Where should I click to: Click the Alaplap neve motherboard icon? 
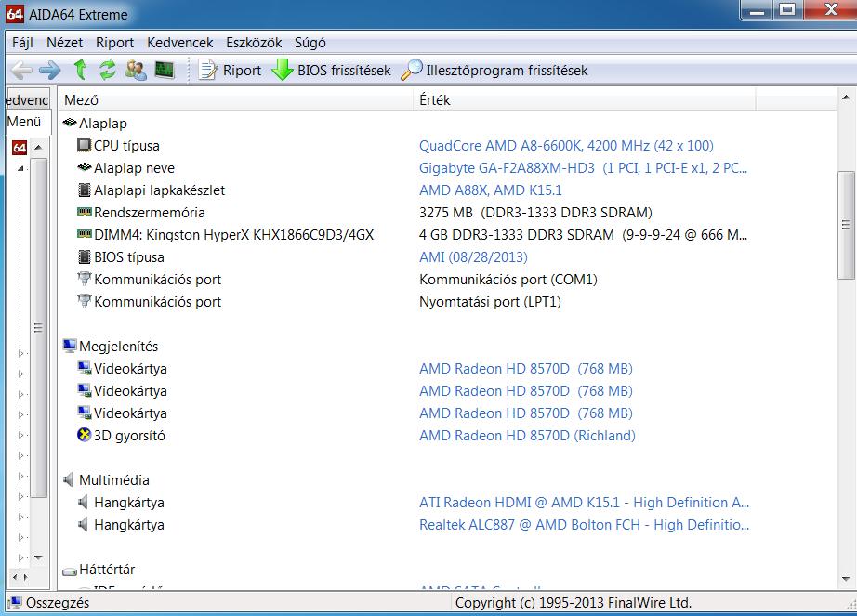pyautogui.click(x=85, y=167)
